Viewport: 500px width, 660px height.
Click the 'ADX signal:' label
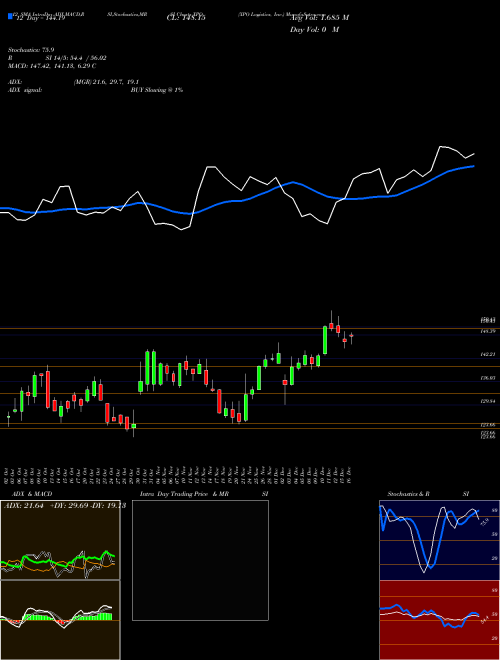tap(25, 90)
